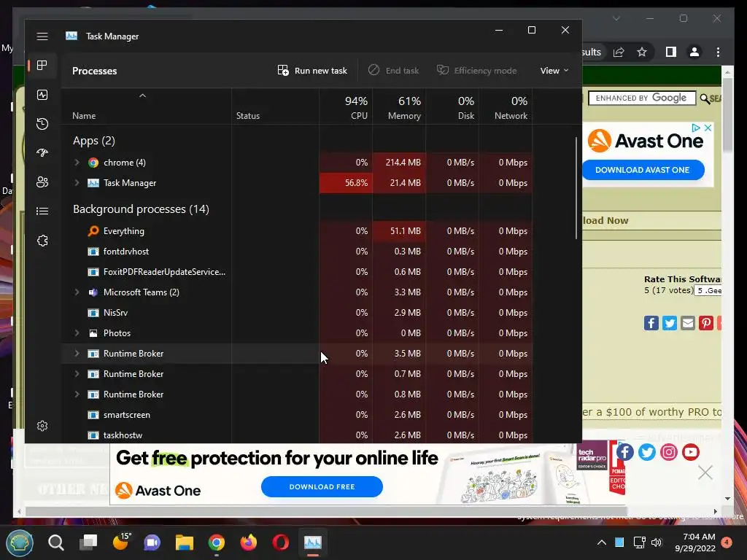Click the Background processes (14) heading

point(141,209)
